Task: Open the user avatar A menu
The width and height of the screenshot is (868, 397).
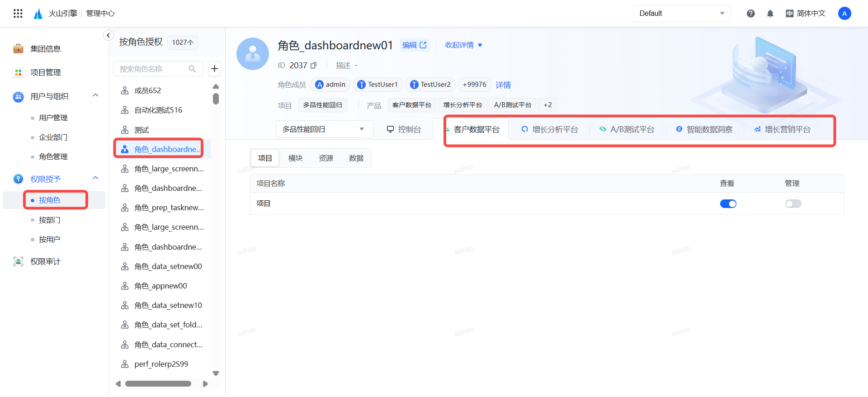Action: pos(844,14)
